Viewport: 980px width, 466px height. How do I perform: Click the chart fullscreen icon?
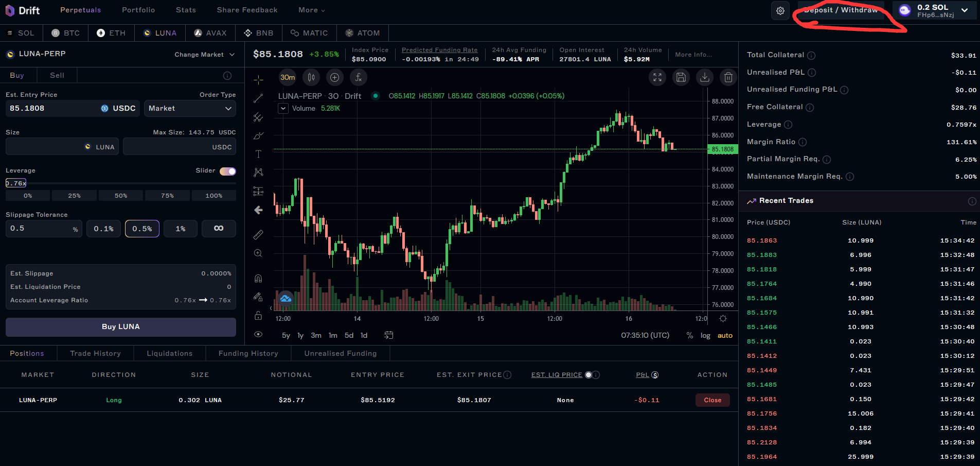[x=657, y=77]
